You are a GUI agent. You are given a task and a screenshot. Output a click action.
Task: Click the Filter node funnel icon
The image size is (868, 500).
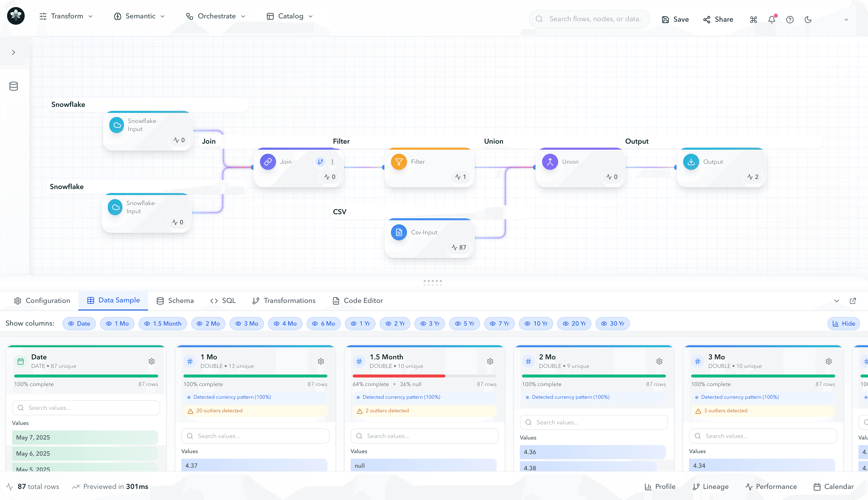399,162
